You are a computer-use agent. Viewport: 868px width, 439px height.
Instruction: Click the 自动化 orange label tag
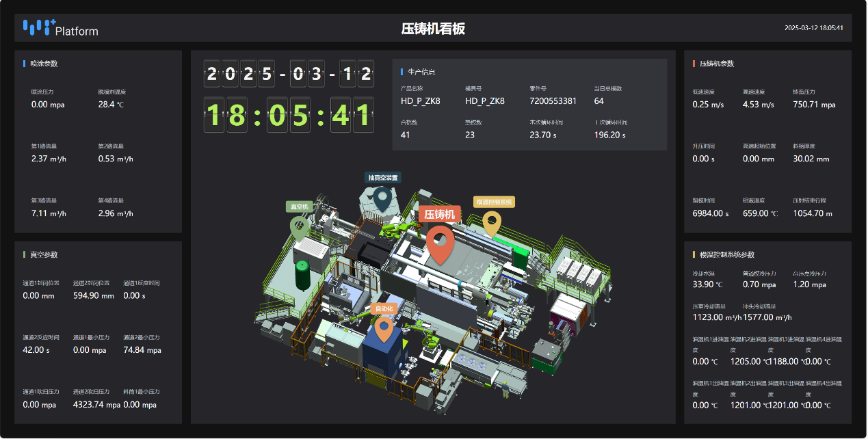(384, 308)
